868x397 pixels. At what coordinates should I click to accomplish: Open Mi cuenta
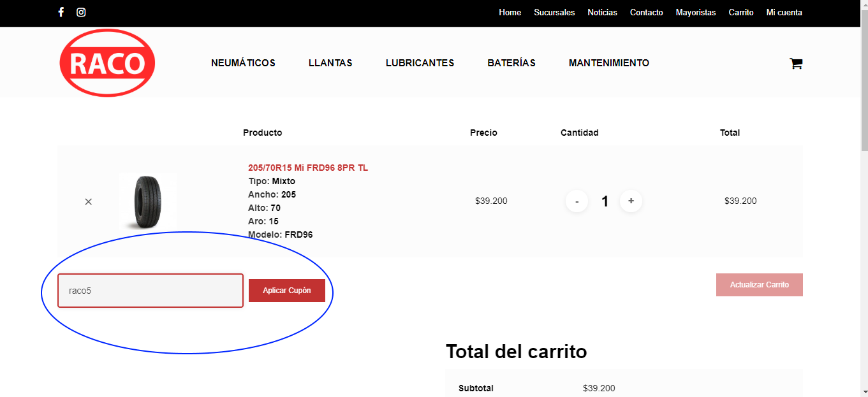pyautogui.click(x=784, y=12)
